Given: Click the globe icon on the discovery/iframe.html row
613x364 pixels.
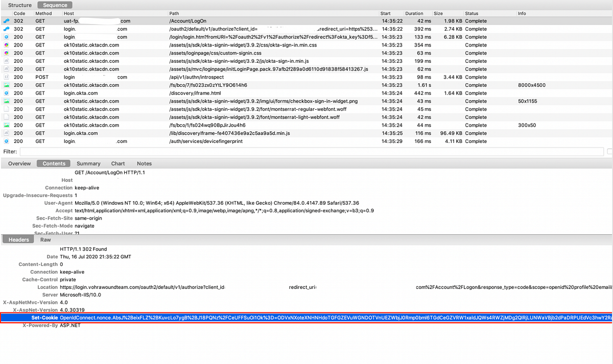Looking at the screenshot, I should [x=5, y=93].
